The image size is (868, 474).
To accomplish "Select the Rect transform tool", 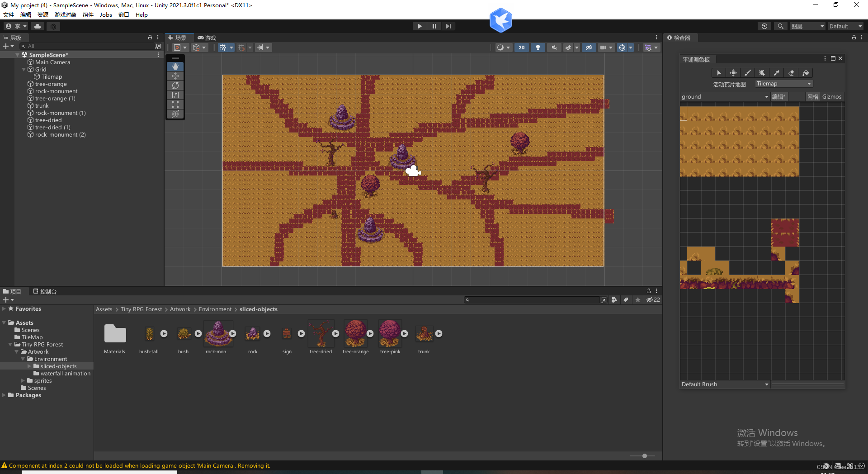I will [x=175, y=104].
